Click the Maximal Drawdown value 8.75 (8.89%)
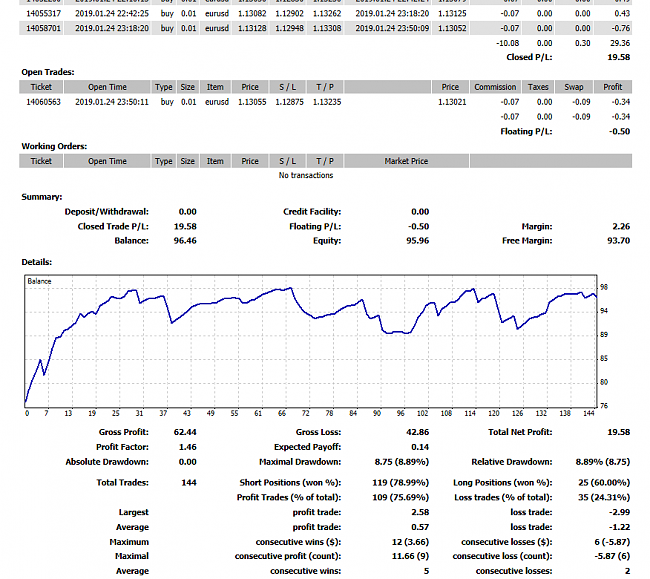 coord(402,462)
